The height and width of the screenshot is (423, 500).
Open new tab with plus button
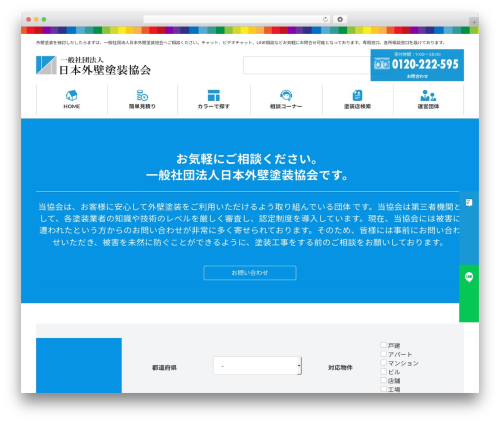coord(474,22)
